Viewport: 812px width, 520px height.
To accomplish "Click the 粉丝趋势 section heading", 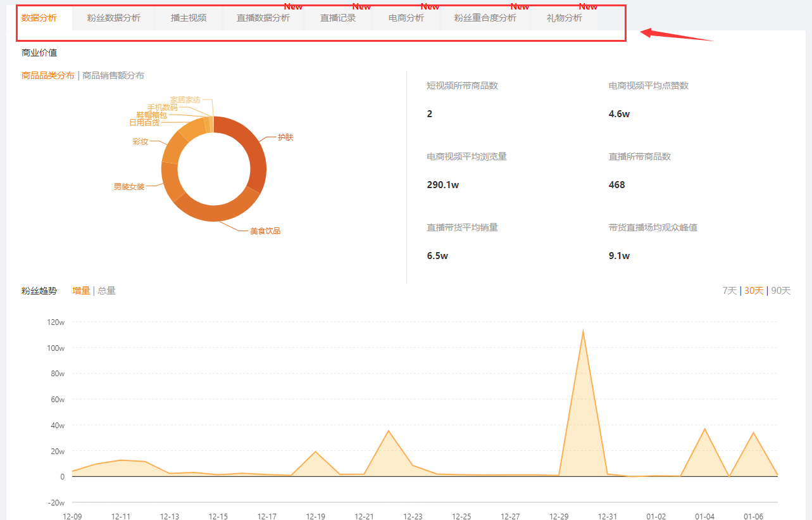I will coord(39,291).
